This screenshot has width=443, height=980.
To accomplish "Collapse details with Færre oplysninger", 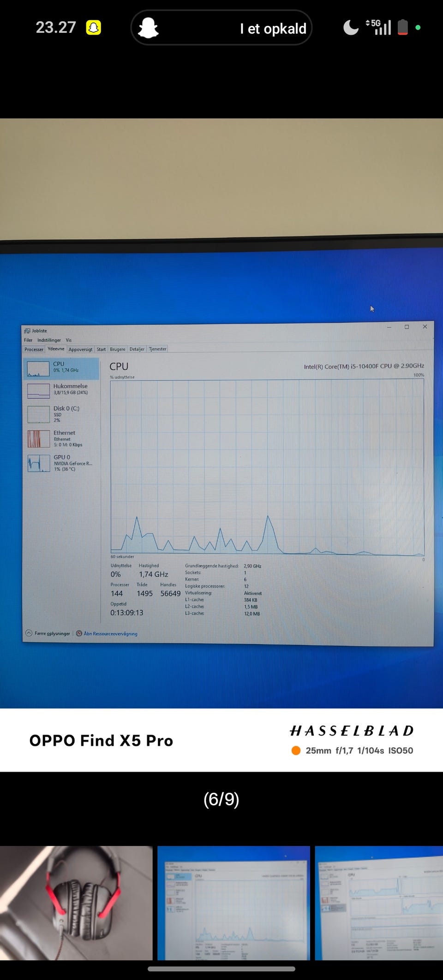I will (48, 633).
